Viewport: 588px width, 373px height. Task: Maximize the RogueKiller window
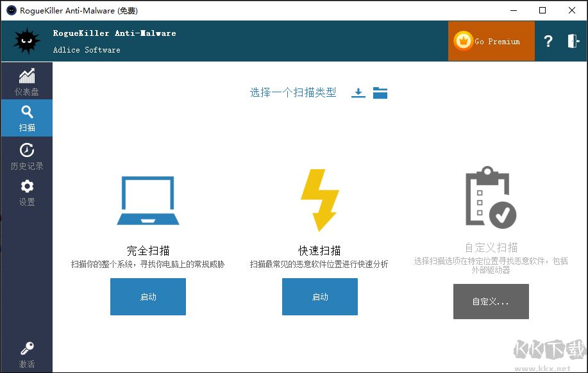[542, 10]
